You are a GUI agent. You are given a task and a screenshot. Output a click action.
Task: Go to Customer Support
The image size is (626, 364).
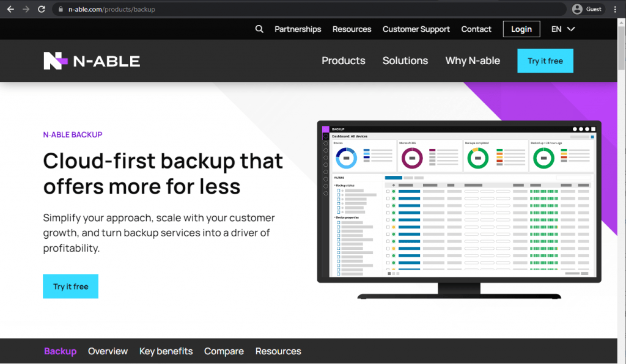coord(416,29)
